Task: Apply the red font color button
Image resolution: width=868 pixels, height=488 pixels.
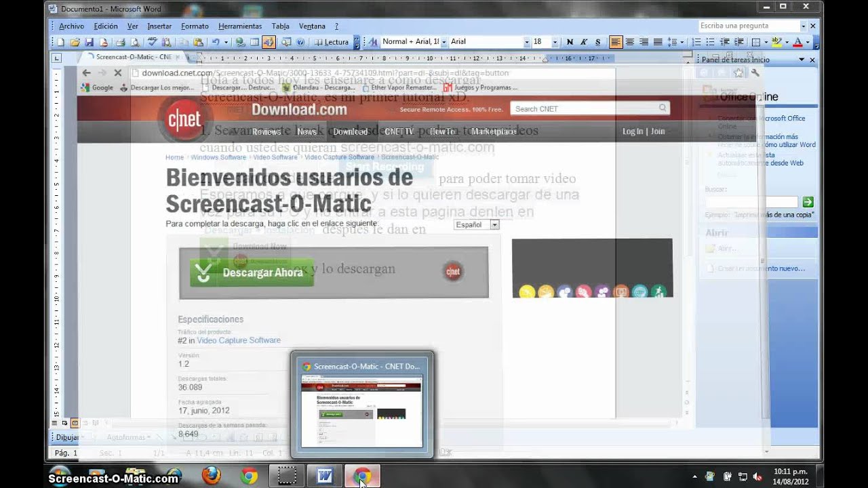Action: click(x=797, y=42)
